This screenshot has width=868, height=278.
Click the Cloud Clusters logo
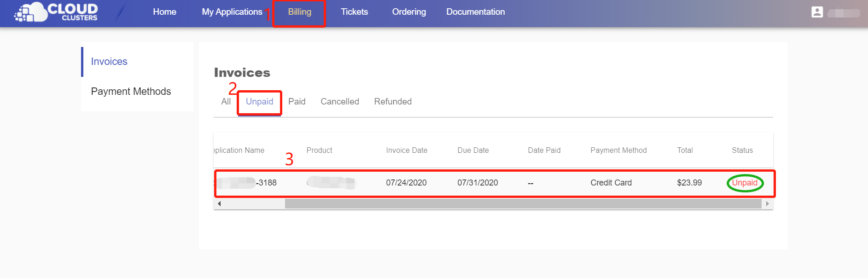point(56,12)
